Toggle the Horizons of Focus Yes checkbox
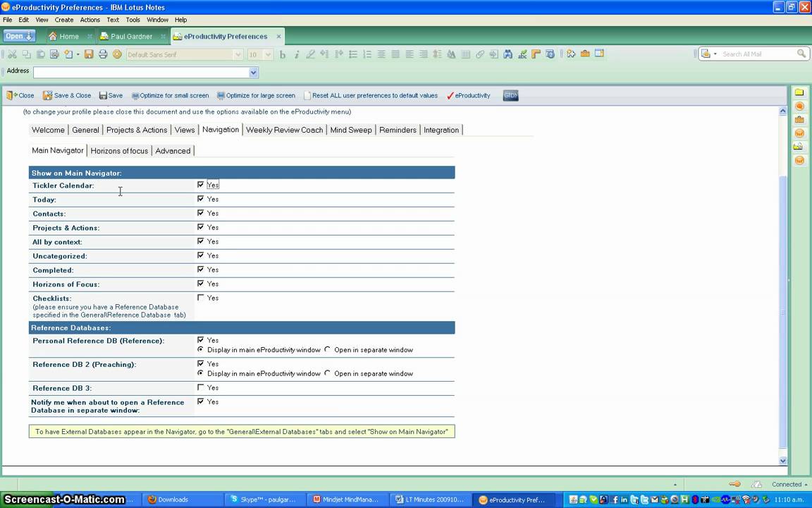Viewport: 812px width, 508px height. pyautogui.click(x=200, y=284)
